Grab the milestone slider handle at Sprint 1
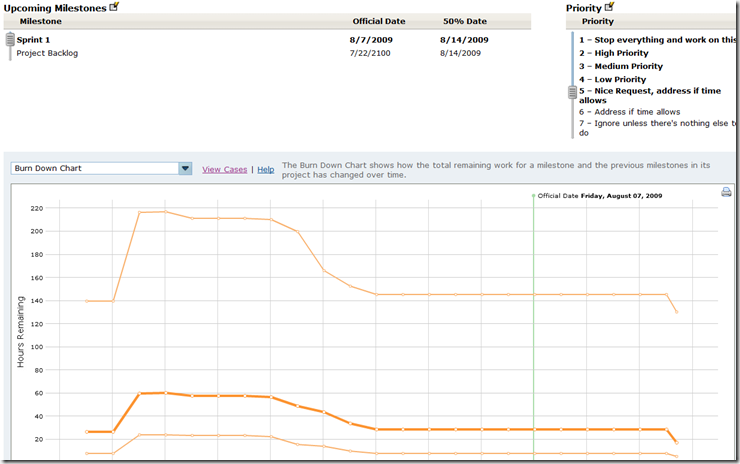Screen dimensions: 740x464 (10, 39)
